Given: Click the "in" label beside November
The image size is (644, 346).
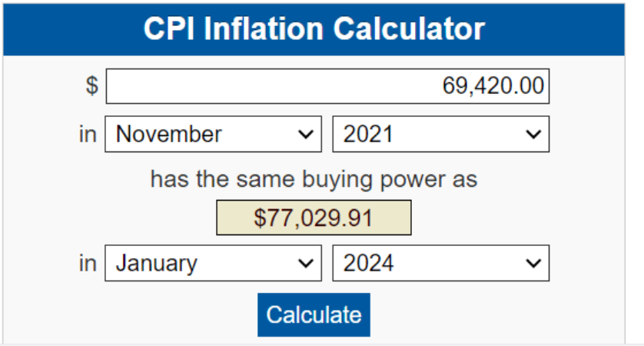Looking at the screenshot, I should pyautogui.click(x=88, y=135).
